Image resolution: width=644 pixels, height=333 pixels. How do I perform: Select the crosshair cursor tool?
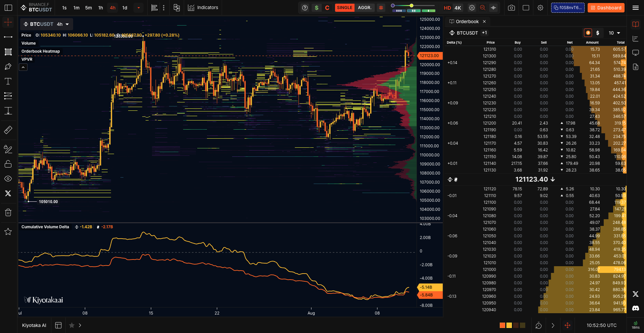pos(8,22)
